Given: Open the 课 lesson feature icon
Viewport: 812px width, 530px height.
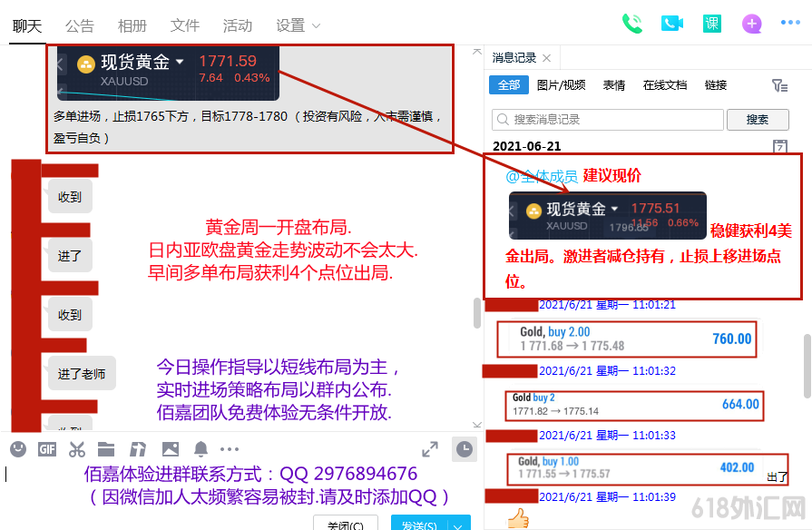Looking at the screenshot, I should tap(712, 24).
